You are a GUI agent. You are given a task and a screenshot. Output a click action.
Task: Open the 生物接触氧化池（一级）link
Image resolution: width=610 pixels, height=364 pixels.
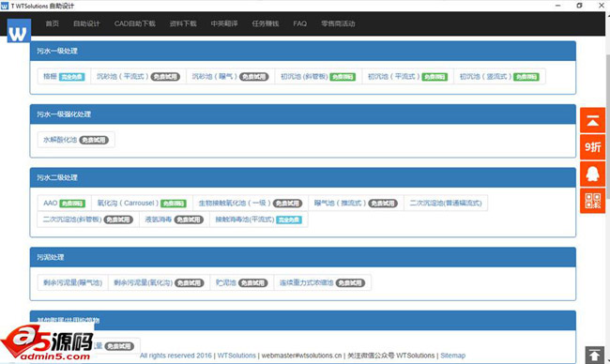point(251,204)
